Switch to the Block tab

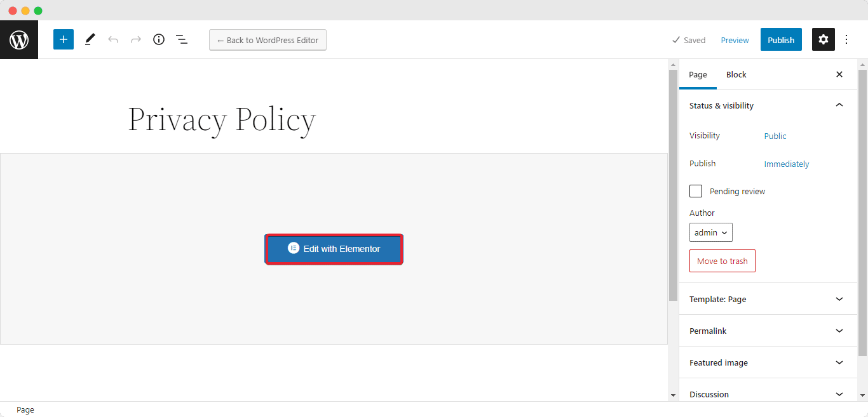coord(736,74)
